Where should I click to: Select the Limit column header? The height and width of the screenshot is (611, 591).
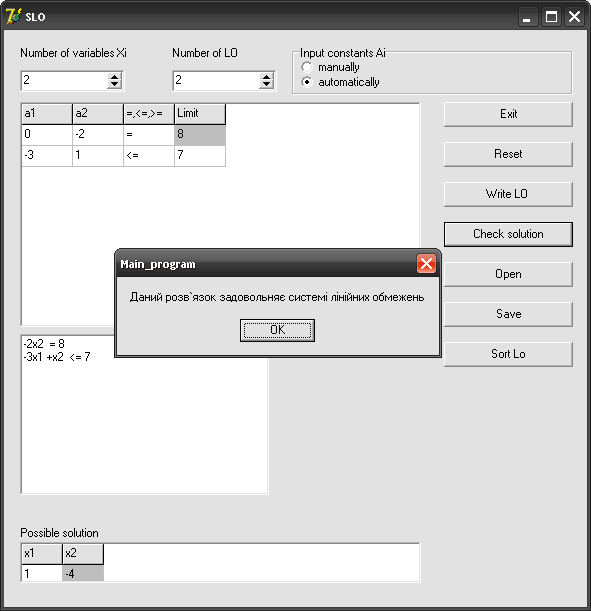(x=200, y=114)
